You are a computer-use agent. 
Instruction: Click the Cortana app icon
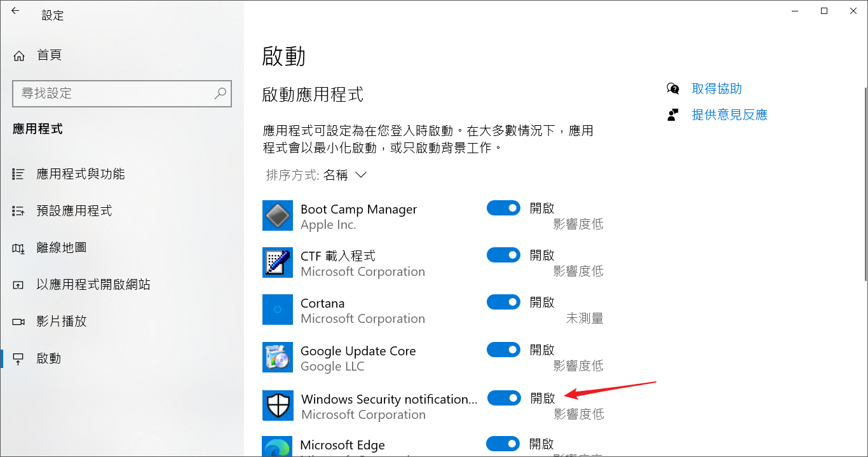coord(278,310)
